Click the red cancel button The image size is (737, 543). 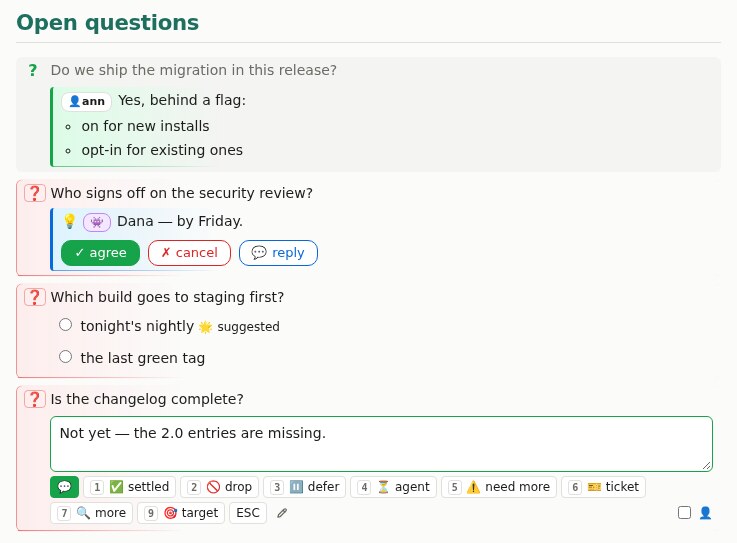click(189, 253)
